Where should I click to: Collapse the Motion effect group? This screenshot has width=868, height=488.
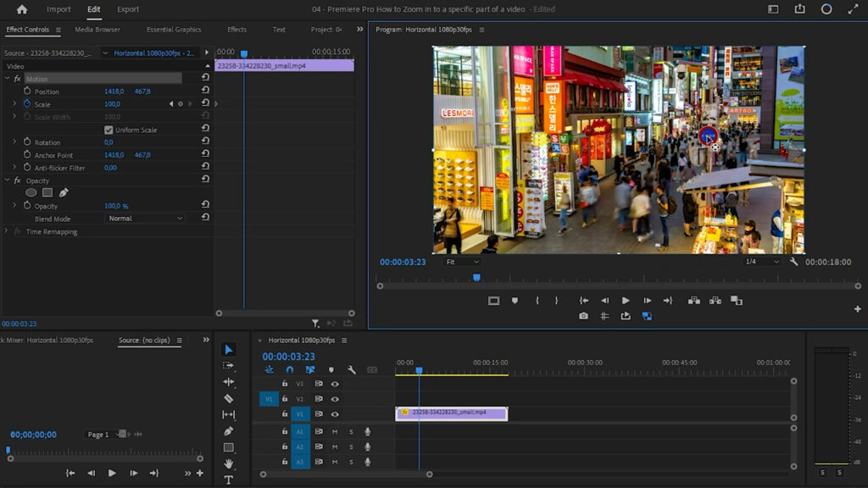pyautogui.click(x=7, y=79)
